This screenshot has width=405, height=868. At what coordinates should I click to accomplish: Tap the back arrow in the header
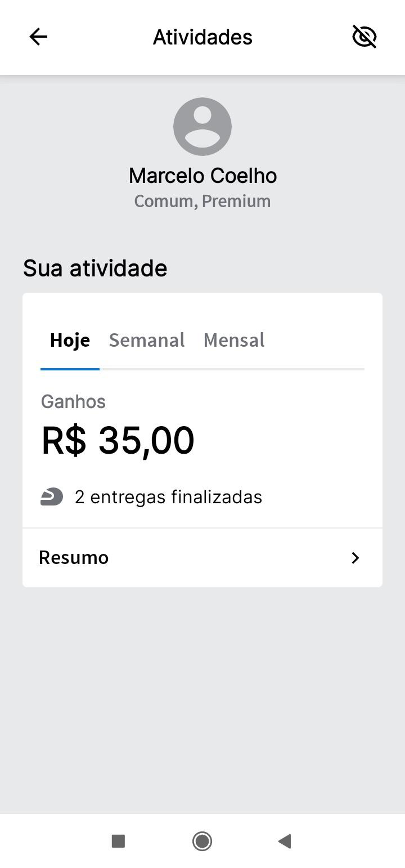coord(38,37)
